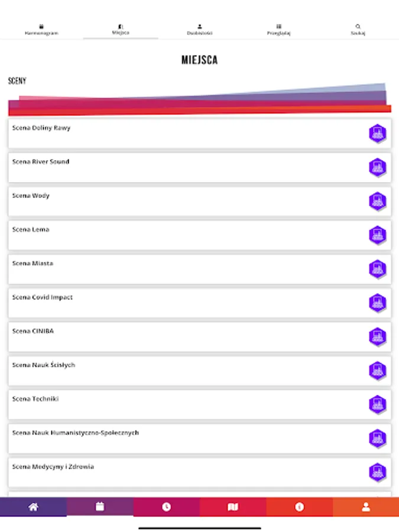Open the Osobistości tab
This screenshot has height=532, width=399.
click(x=200, y=30)
